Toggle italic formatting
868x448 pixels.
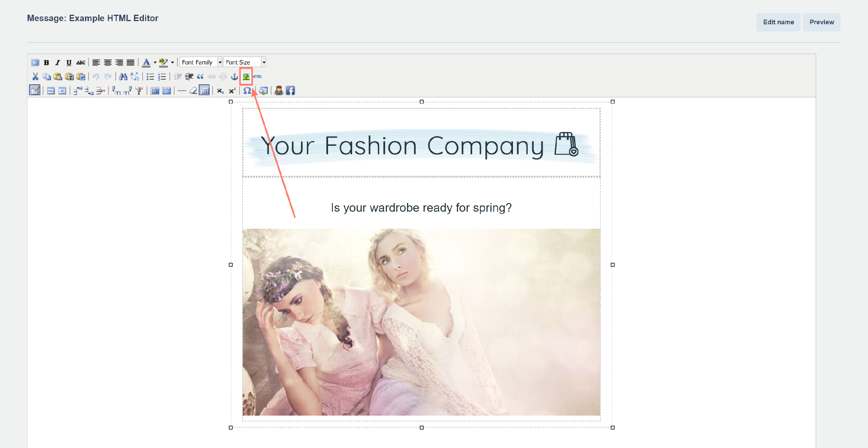(58, 63)
